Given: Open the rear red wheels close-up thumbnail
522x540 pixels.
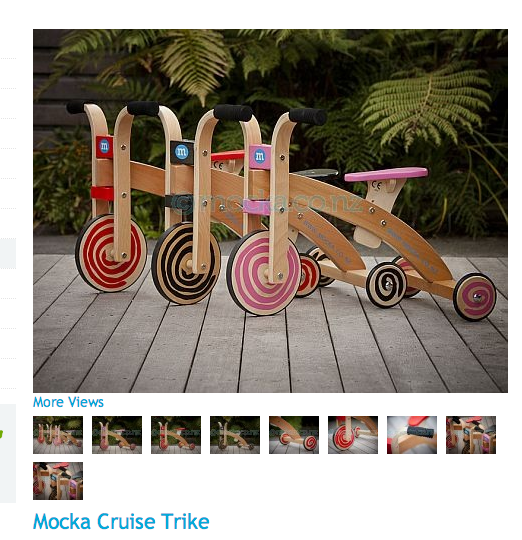Looking at the screenshot, I should click(x=294, y=435).
